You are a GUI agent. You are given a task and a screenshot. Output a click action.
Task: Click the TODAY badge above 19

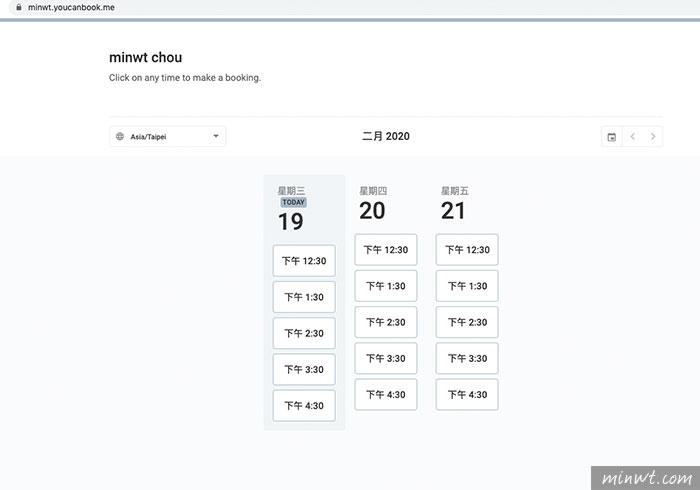(x=293, y=202)
